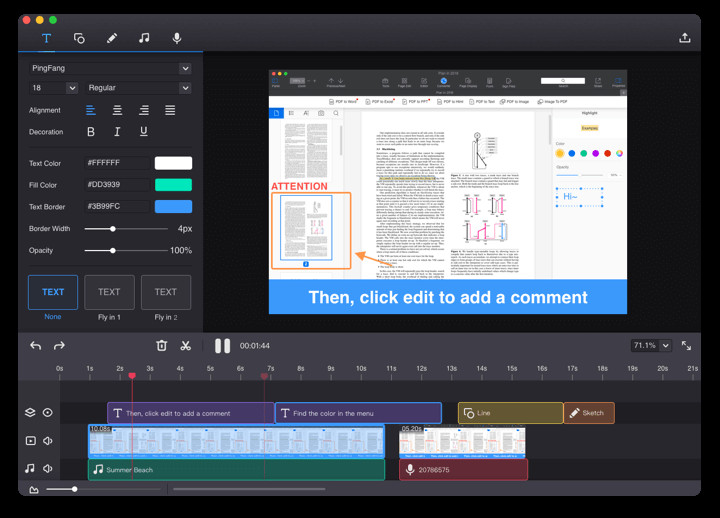Justify the text alignment
The height and width of the screenshot is (518, 720).
pos(170,110)
